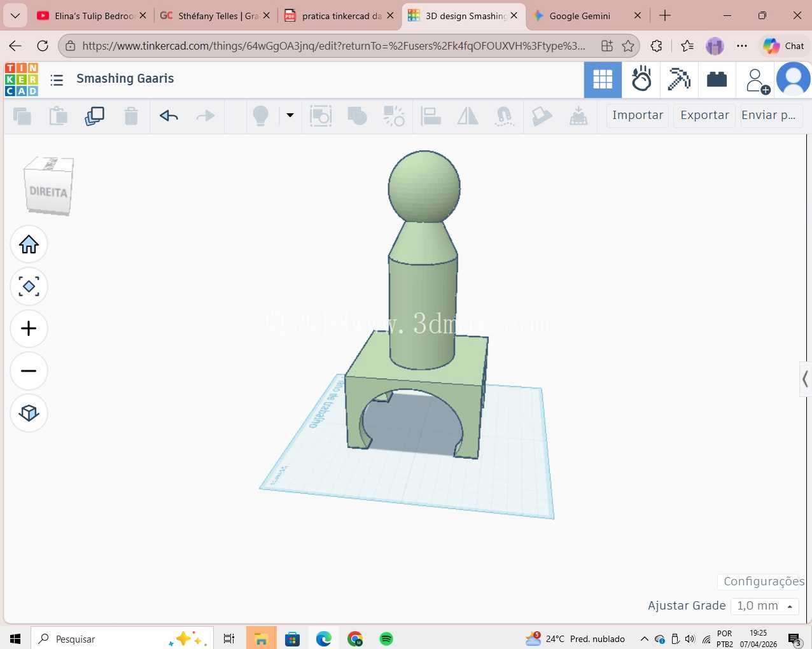Click the Pesquisar taskbar search box

122,639
